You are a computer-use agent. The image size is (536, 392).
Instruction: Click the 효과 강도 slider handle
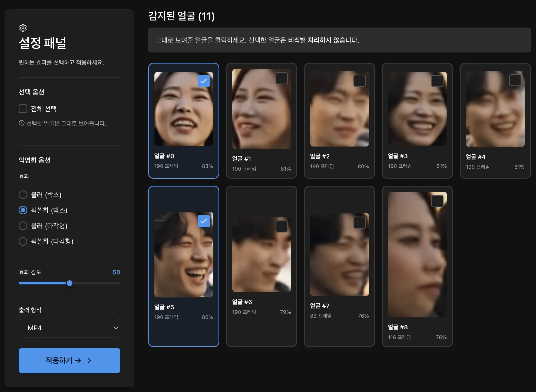[70, 283]
